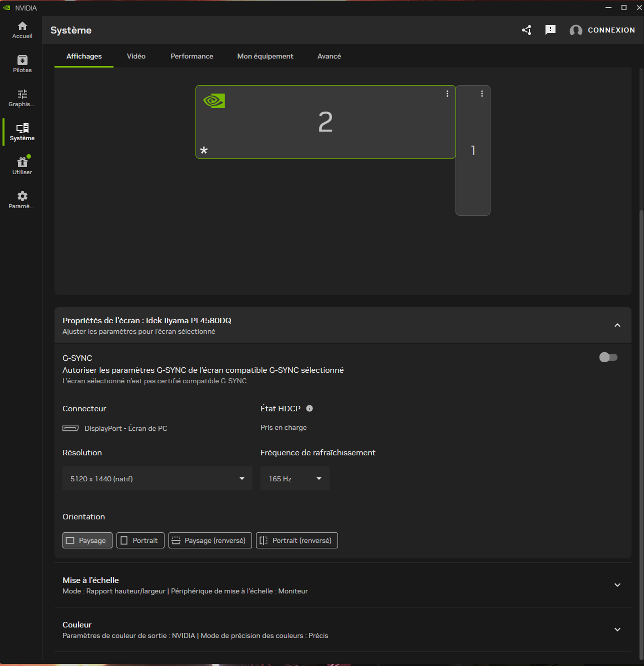Select Paysage (renversé) orientation
This screenshot has width=644, height=666.
pyautogui.click(x=209, y=540)
